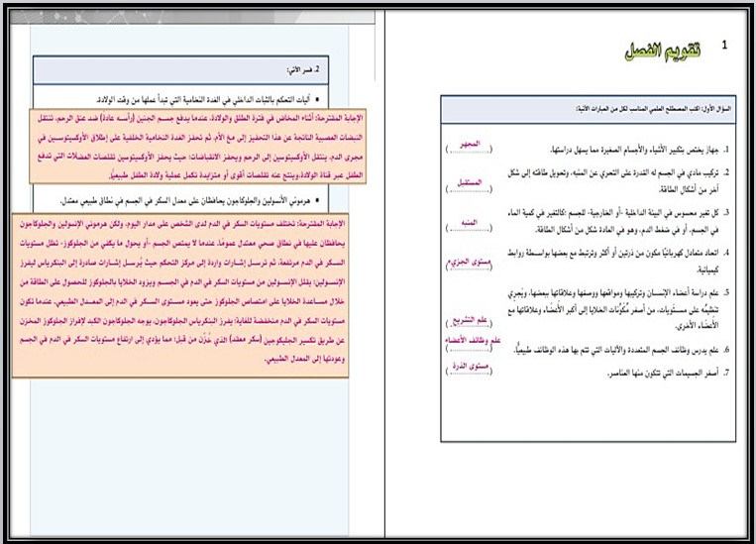Click statement 1 starting 'جهاز يختص بتكبير الأشياء'

point(640,150)
